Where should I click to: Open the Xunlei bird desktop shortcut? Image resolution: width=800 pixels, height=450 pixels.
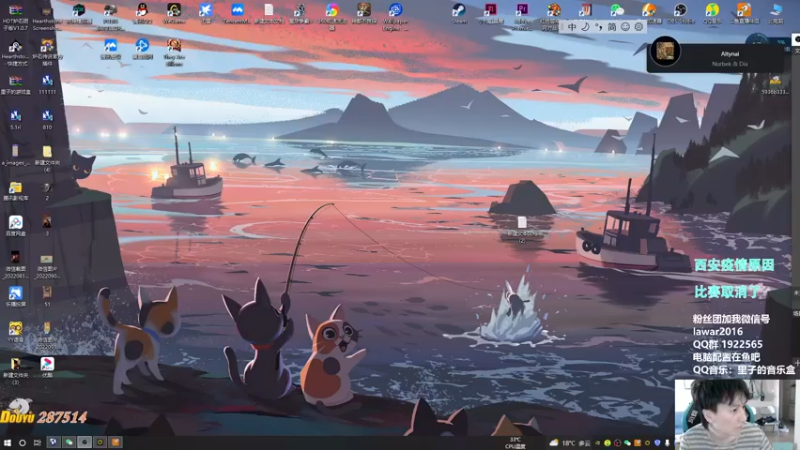(x=205, y=10)
